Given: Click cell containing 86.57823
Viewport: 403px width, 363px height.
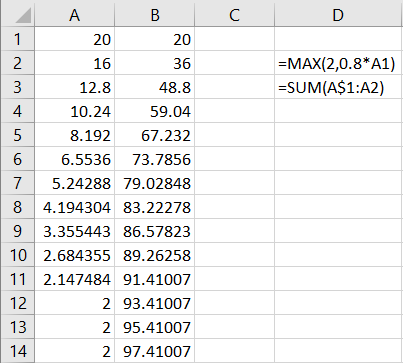Looking at the screenshot, I should click(154, 231).
